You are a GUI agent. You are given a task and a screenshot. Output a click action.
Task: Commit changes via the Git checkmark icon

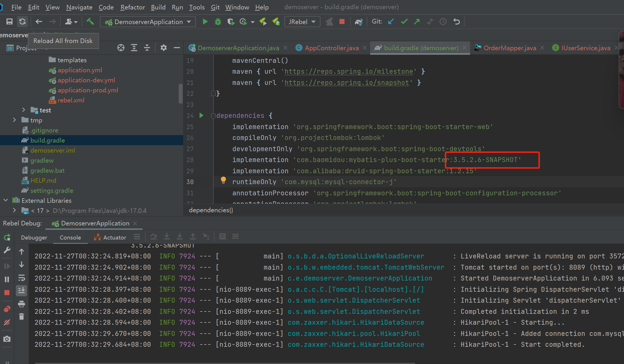click(x=404, y=22)
